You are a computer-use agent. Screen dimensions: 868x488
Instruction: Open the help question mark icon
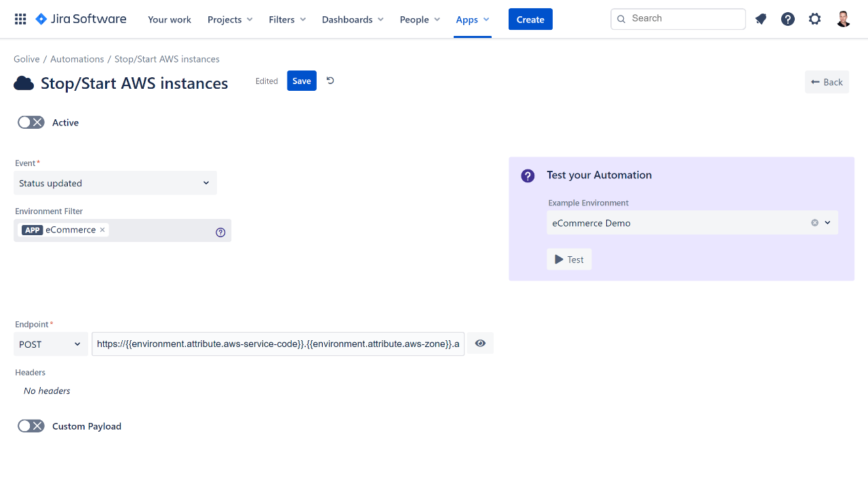point(787,19)
